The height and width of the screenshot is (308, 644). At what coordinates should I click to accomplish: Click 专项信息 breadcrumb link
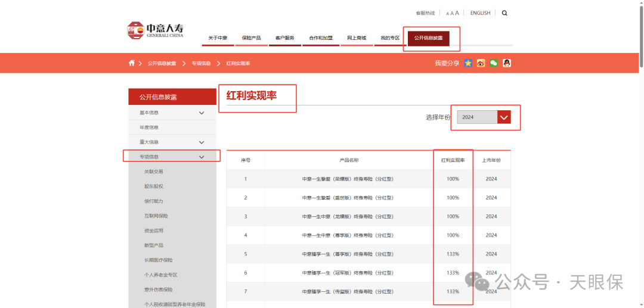point(201,63)
